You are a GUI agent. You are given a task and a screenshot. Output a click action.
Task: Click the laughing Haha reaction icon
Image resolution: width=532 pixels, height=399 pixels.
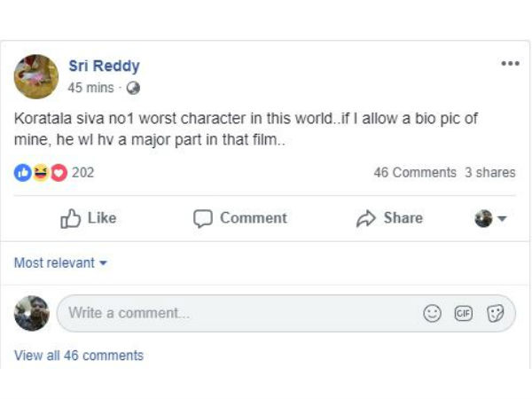40,173
